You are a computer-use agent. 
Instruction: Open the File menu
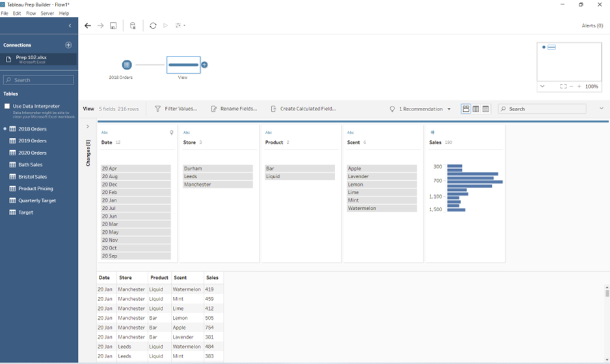tap(5, 13)
